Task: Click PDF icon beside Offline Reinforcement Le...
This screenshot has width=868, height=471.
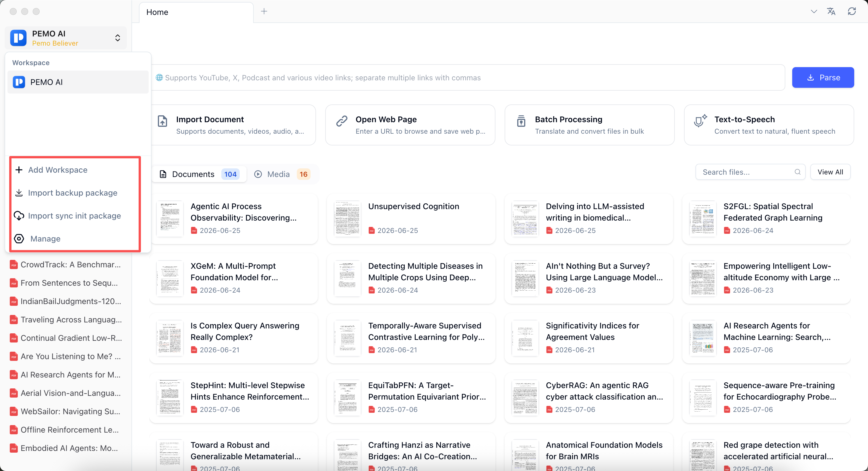Action: [14, 430]
